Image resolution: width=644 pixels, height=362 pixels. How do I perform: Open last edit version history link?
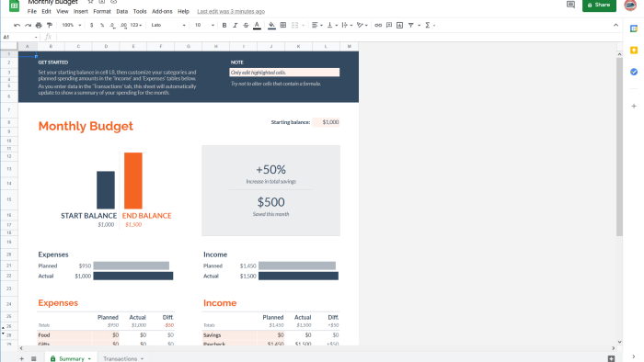pyautogui.click(x=231, y=11)
